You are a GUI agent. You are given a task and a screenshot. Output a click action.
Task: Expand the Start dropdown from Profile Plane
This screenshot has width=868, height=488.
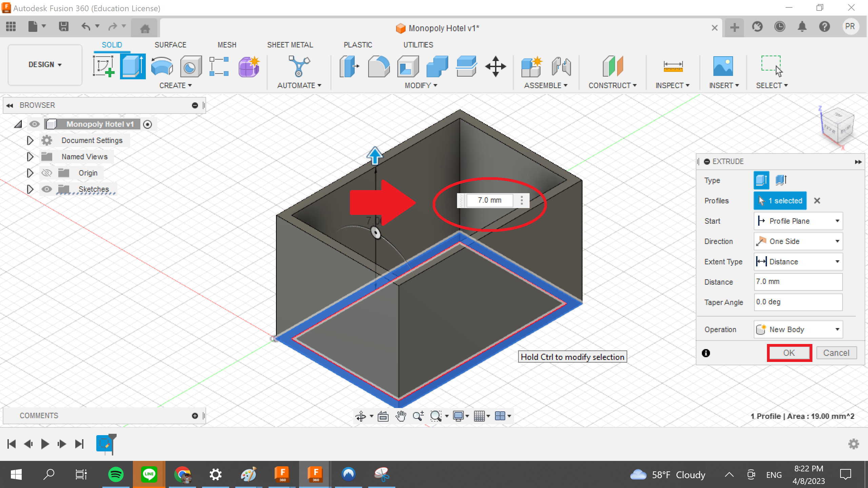coord(837,221)
